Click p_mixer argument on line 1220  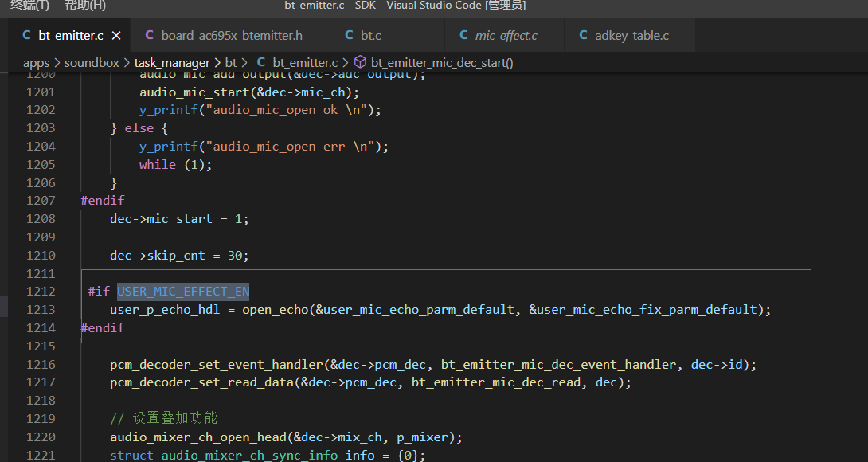(422, 437)
